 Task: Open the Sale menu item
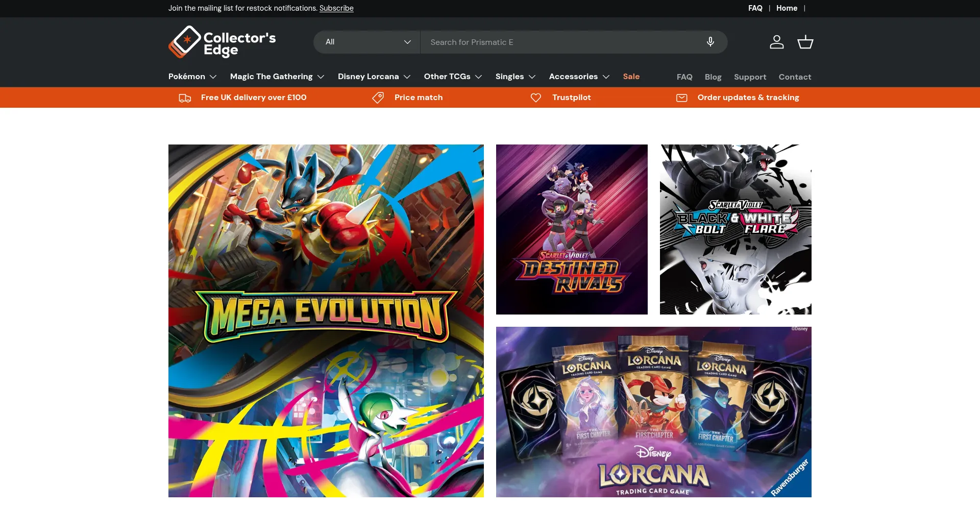(631, 77)
